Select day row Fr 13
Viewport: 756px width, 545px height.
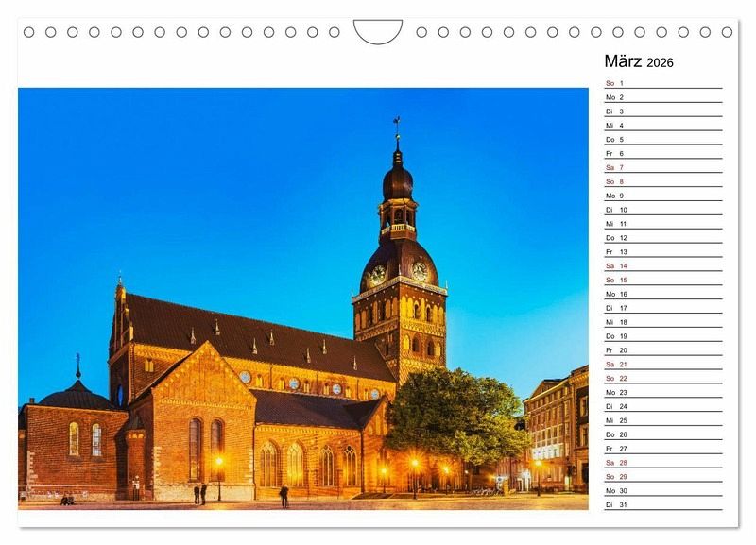(663, 251)
